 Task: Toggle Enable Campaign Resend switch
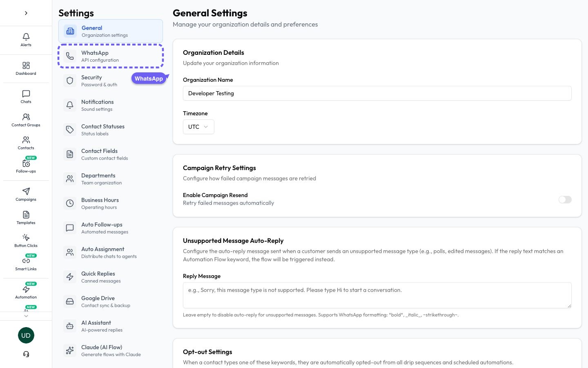point(565,200)
